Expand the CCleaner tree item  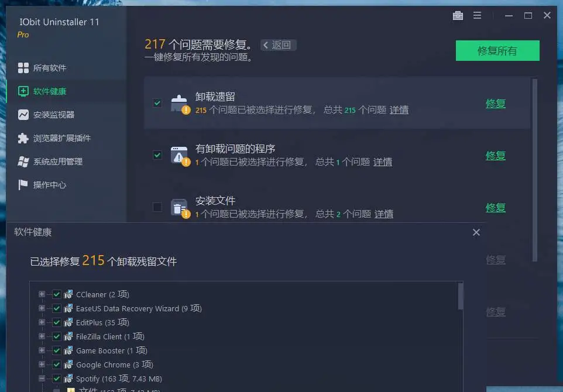coord(41,294)
